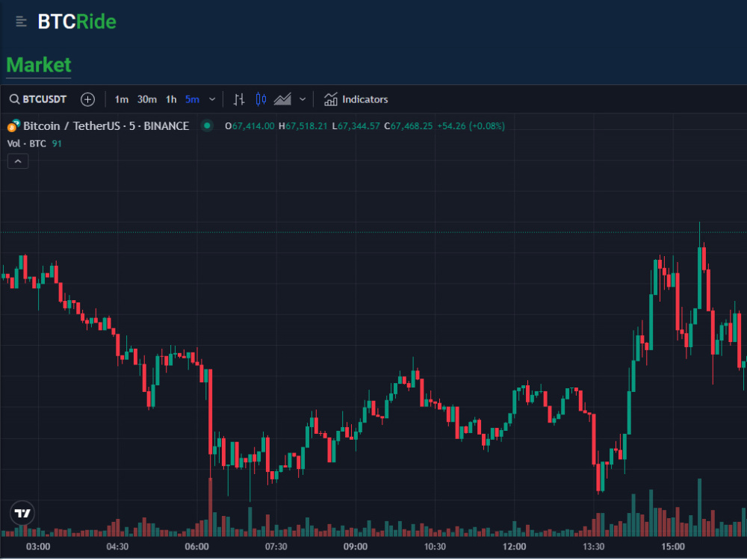Click the 06:00 time axis label
This screenshot has height=560, width=747.
pyautogui.click(x=196, y=547)
